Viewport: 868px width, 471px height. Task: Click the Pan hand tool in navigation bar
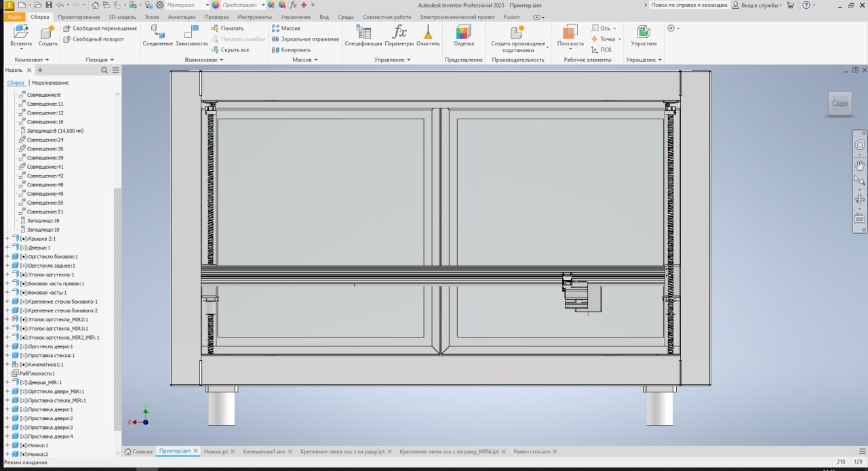[x=860, y=165]
